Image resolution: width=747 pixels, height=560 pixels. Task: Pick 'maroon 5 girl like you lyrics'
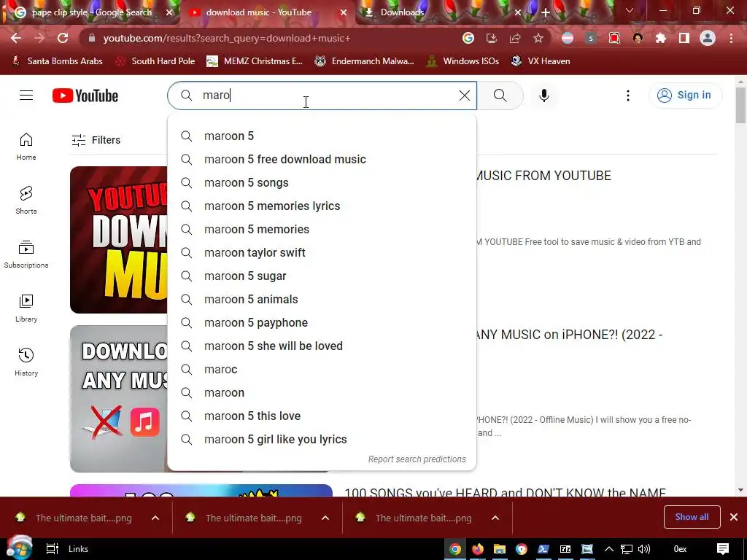pyautogui.click(x=322, y=440)
